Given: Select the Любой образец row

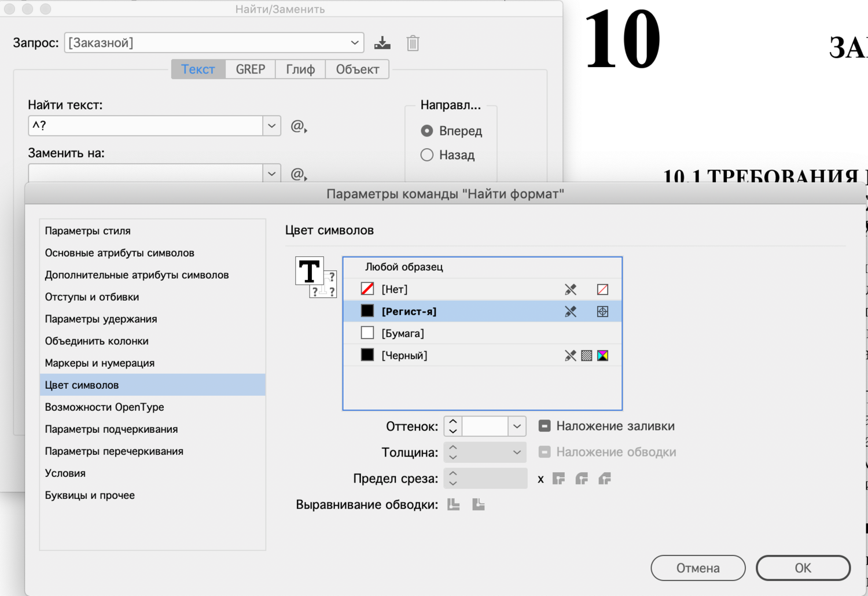Looking at the screenshot, I should [x=483, y=267].
